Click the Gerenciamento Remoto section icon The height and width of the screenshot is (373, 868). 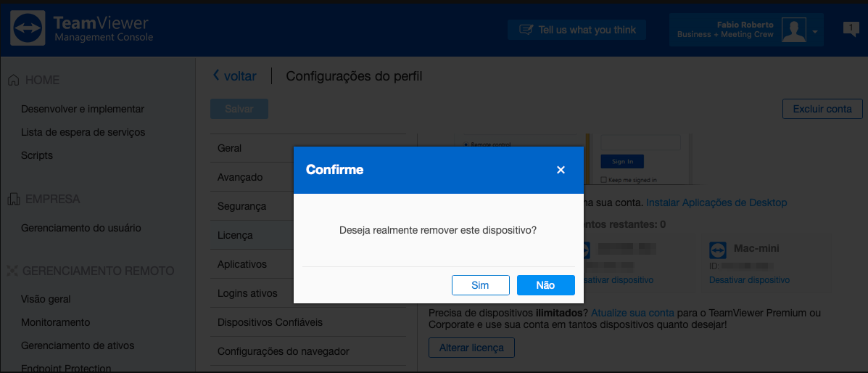[x=13, y=271]
